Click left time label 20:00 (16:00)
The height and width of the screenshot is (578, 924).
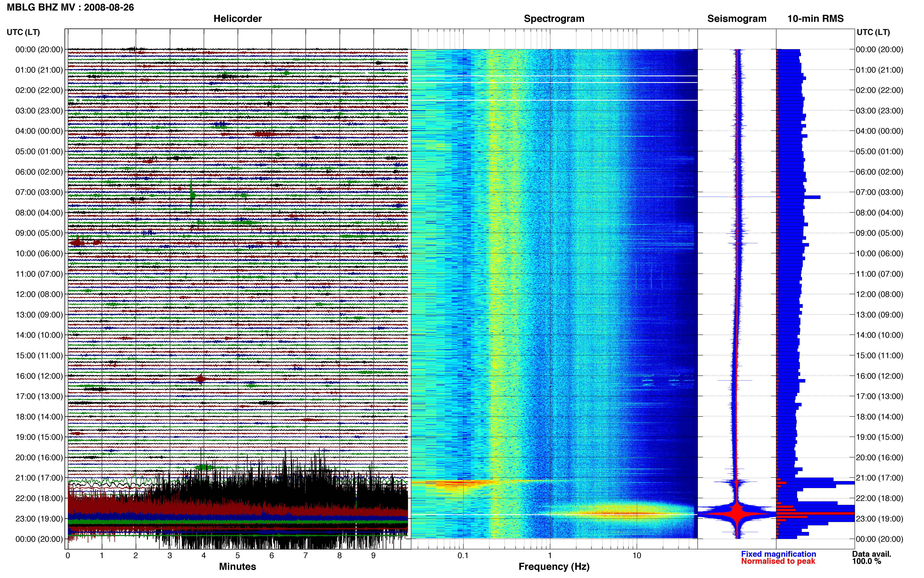pos(39,458)
